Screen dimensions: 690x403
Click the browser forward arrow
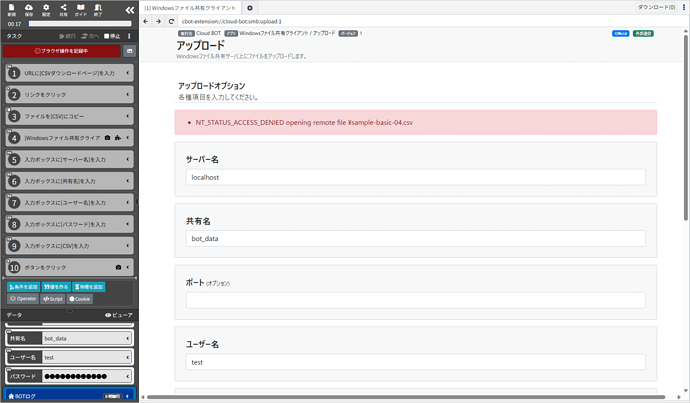[x=158, y=21]
